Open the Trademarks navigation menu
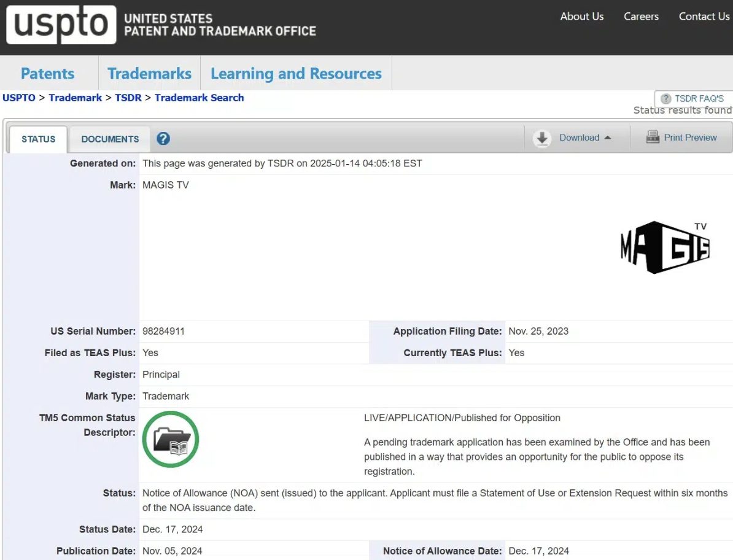Image resolution: width=733 pixels, height=560 pixels. pyautogui.click(x=149, y=74)
